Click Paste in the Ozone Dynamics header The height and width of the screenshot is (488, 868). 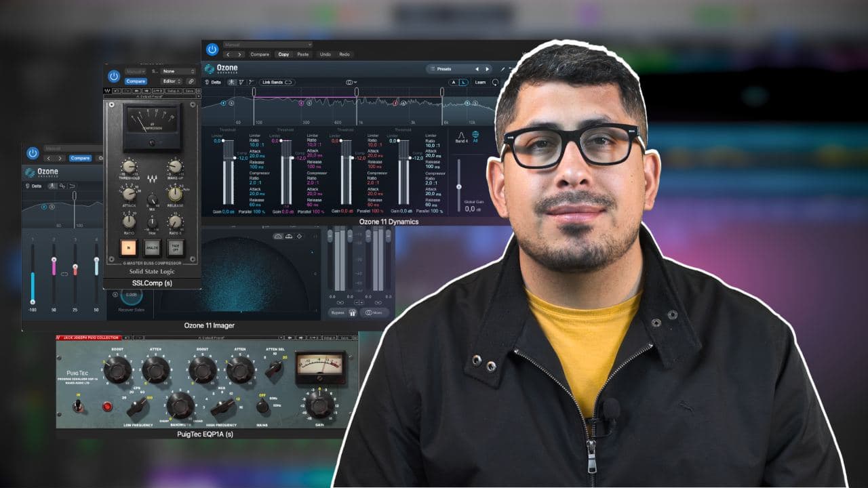(x=303, y=54)
